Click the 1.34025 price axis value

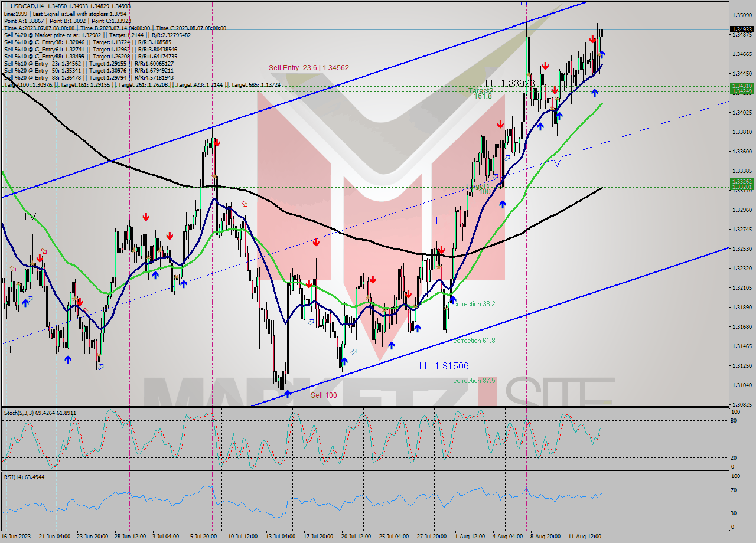pyautogui.click(x=741, y=112)
